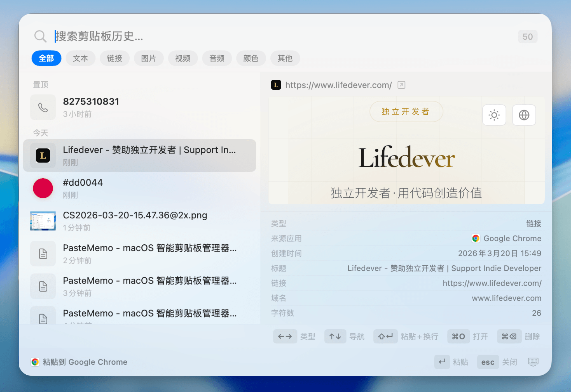The image size is (571, 392).
Task: Click the ⌘⌫ 删除 shortcut
Action: (x=509, y=336)
